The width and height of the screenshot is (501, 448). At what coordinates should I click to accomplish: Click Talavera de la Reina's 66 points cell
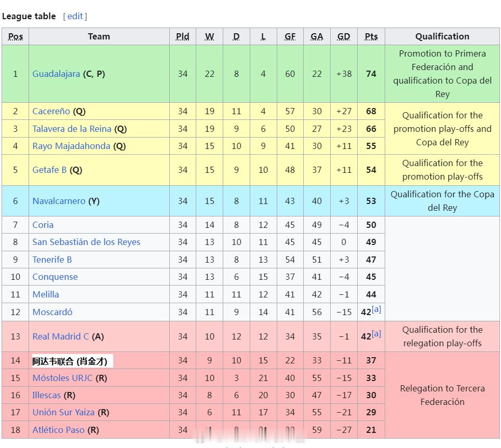(x=371, y=129)
